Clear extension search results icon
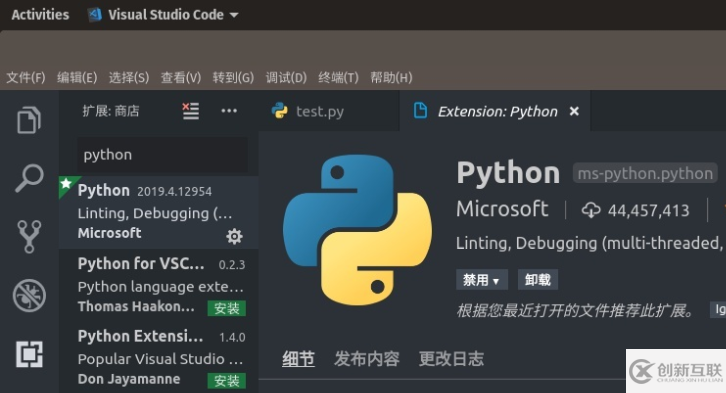Image resolution: width=726 pixels, height=393 pixels. [190, 111]
